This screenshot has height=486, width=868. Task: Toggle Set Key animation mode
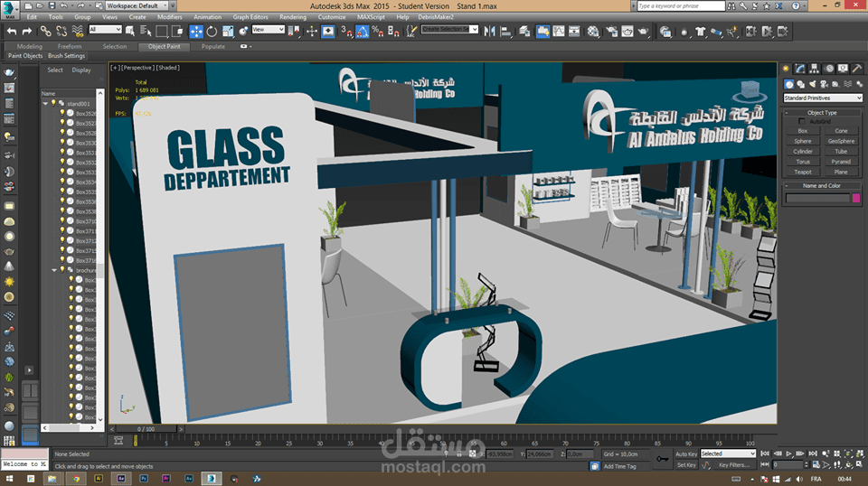(x=686, y=465)
